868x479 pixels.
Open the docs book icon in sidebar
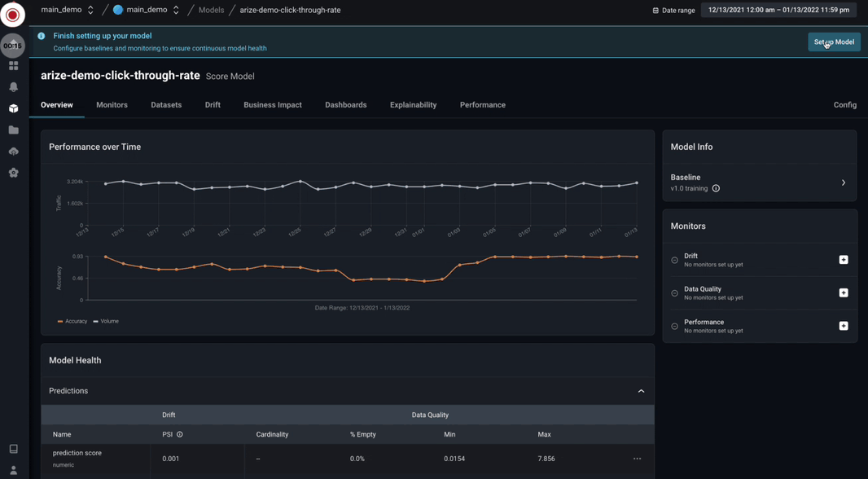coord(13,449)
